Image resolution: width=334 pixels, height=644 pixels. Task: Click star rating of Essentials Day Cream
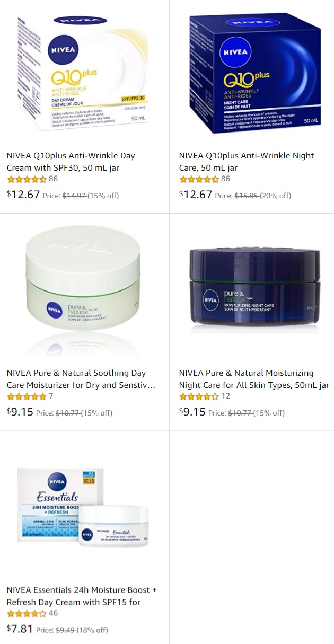point(27,614)
